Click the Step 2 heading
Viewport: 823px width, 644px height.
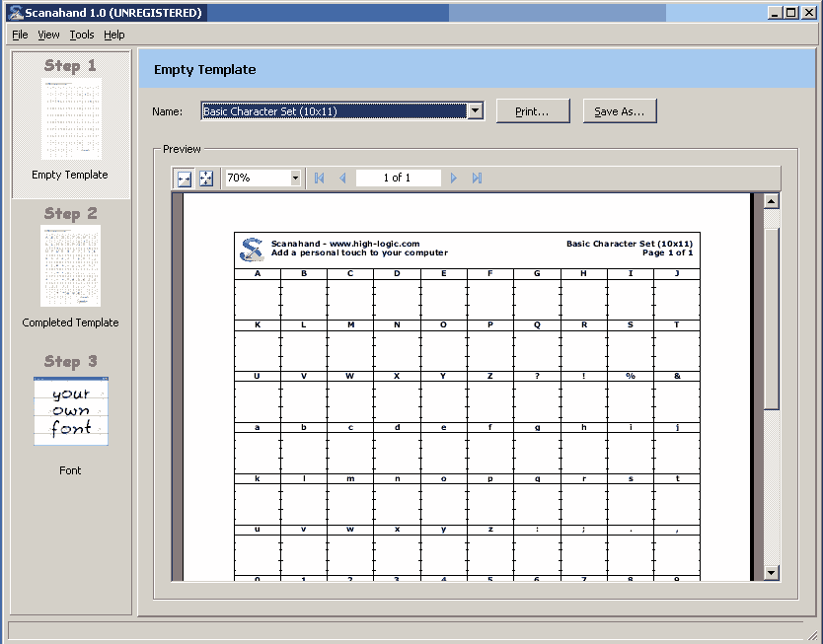point(70,213)
